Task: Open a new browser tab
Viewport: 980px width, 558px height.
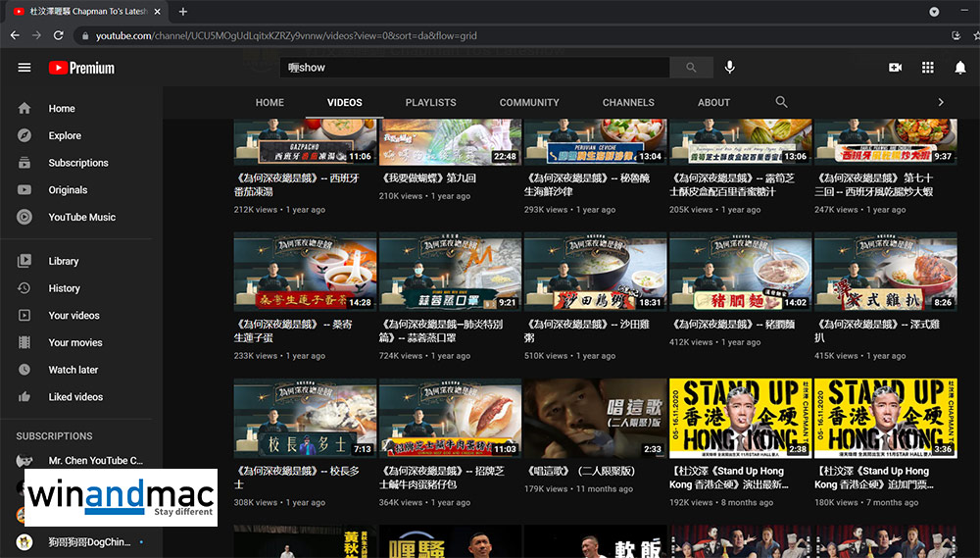Action: 183,12
